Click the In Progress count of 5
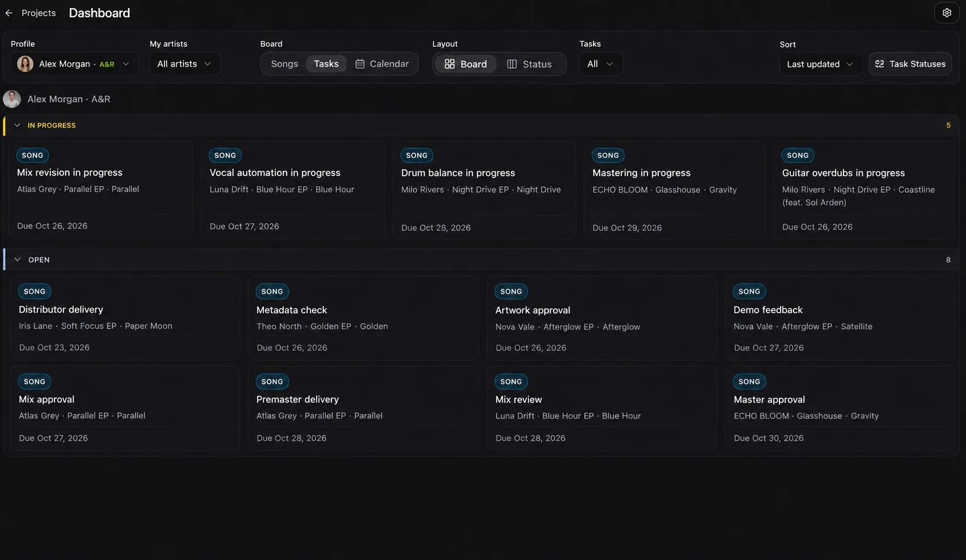 [x=948, y=125]
